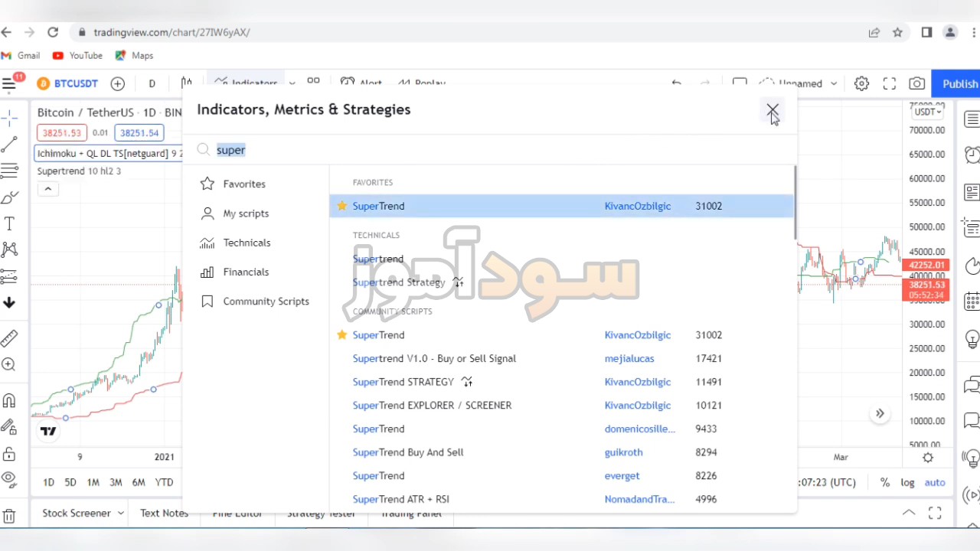Add SuperTrend ATR + RSI script
The width and height of the screenshot is (980, 551).
[x=400, y=499]
